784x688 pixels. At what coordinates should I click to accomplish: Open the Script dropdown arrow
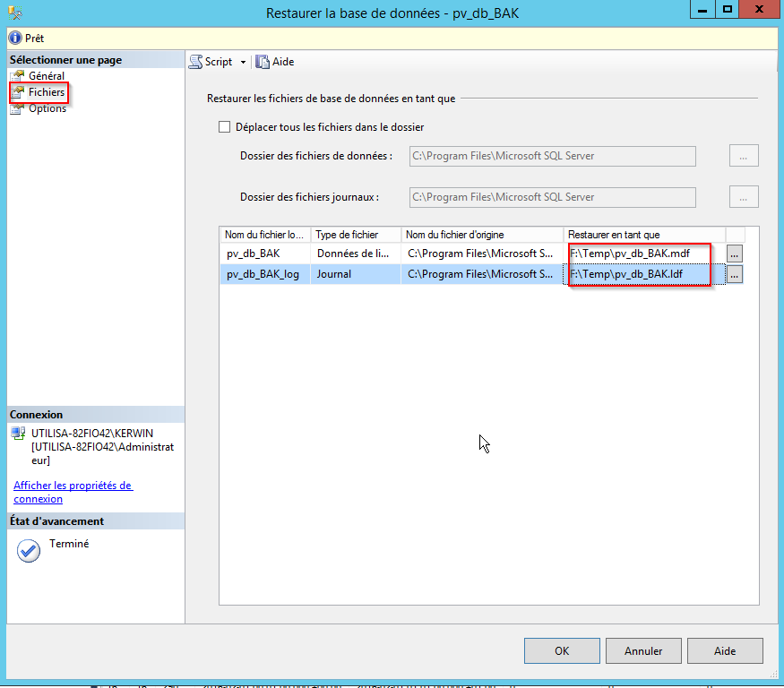243,63
